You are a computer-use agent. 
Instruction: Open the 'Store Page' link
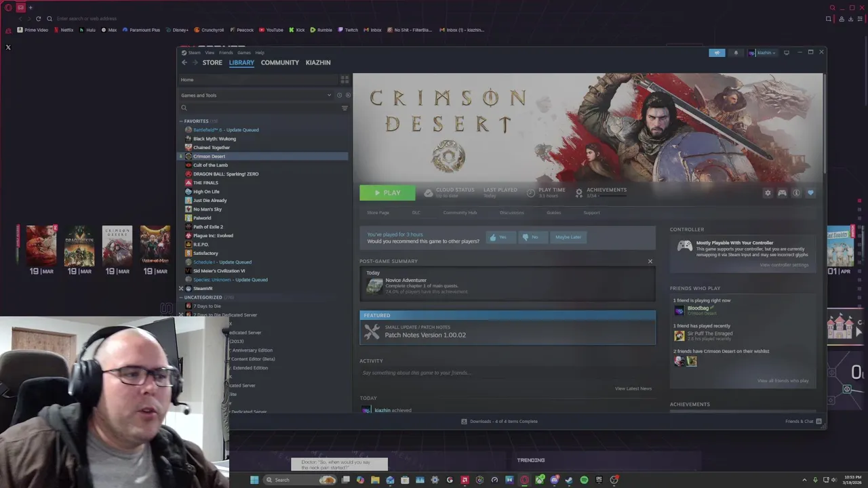coord(378,213)
